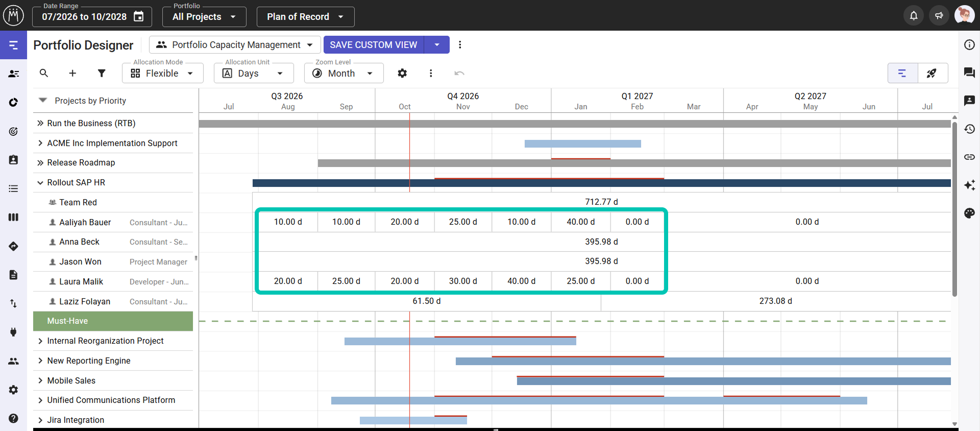Click the undo arrow icon
The width and height of the screenshot is (980, 431).
click(x=459, y=73)
